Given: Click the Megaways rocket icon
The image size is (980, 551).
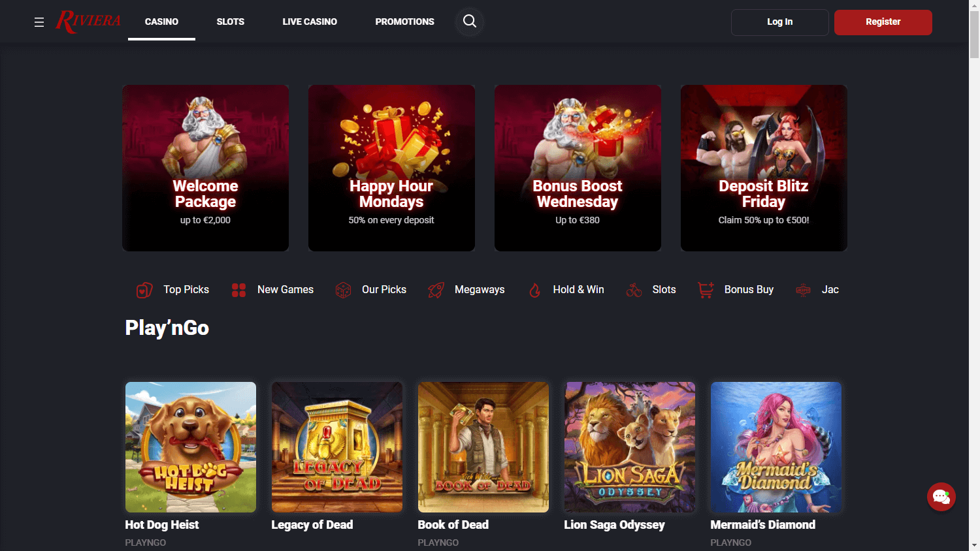Looking at the screenshot, I should pos(436,289).
